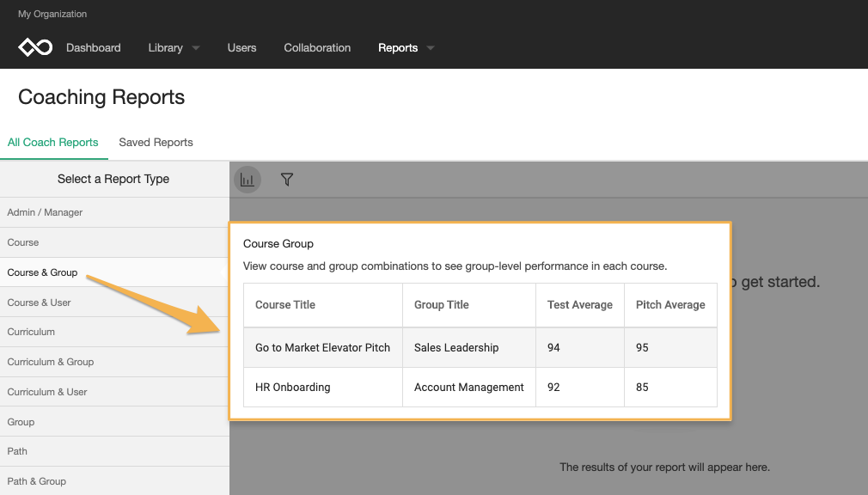Select the Path & Group report type
The image size is (868, 495).
pyautogui.click(x=114, y=481)
